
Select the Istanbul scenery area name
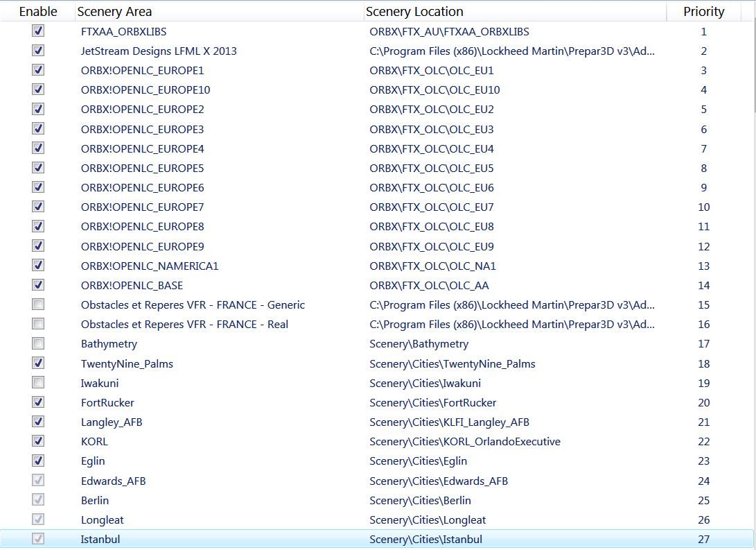click(100, 540)
